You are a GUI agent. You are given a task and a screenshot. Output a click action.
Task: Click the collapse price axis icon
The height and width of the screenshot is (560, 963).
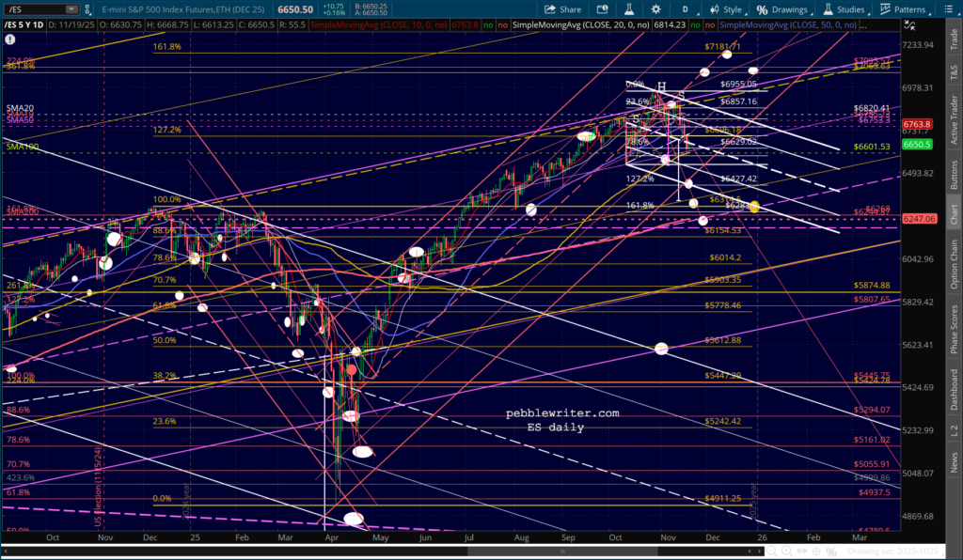[909, 25]
